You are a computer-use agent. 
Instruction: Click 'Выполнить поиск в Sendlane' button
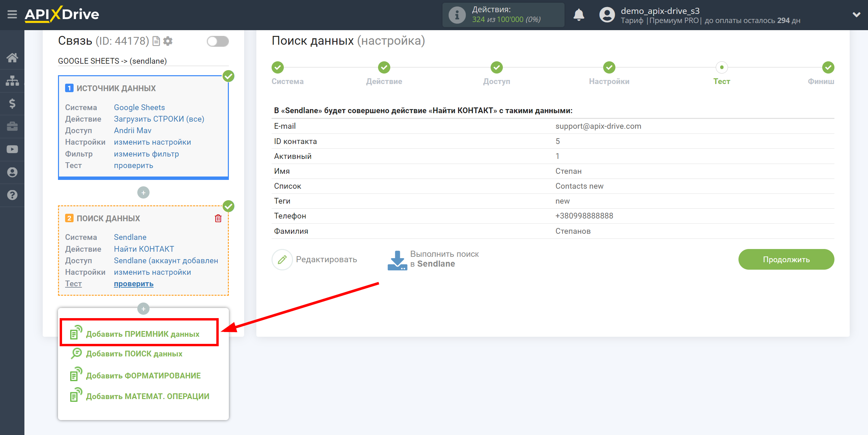tap(433, 260)
